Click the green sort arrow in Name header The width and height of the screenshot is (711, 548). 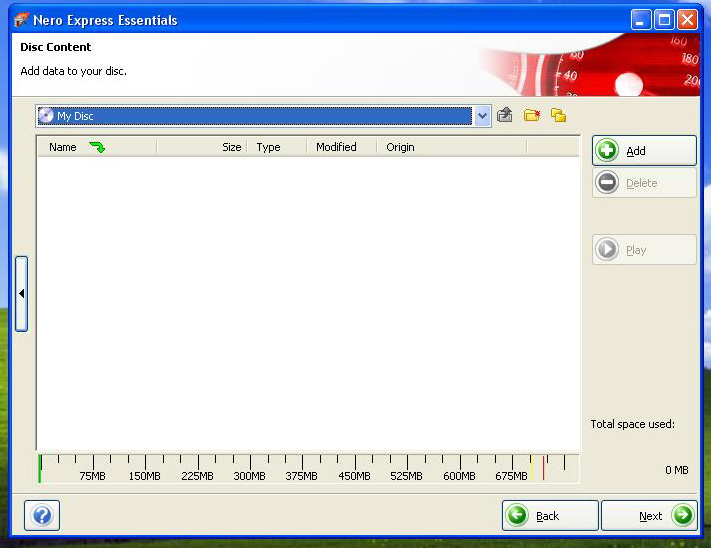(x=97, y=147)
